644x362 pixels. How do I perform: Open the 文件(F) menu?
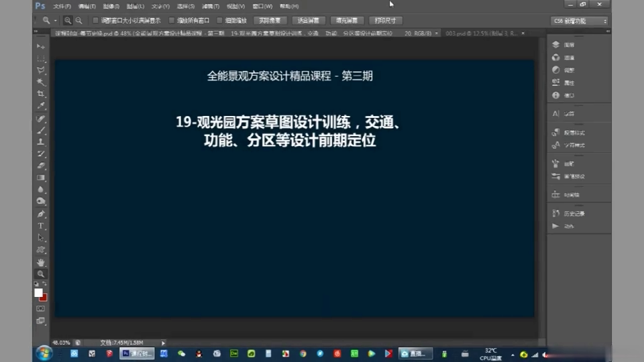(62, 6)
